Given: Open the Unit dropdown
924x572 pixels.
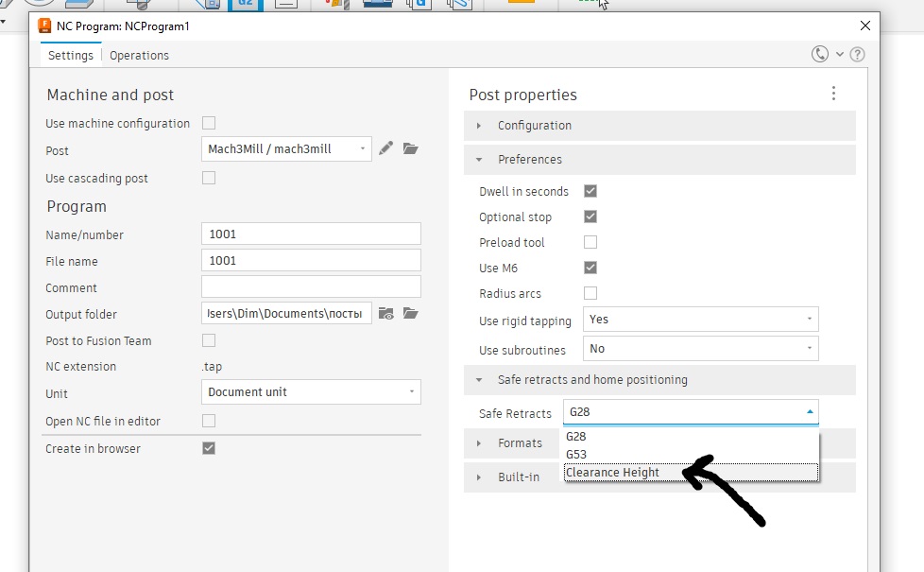Looking at the screenshot, I should pyautogui.click(x=311, y=392).
